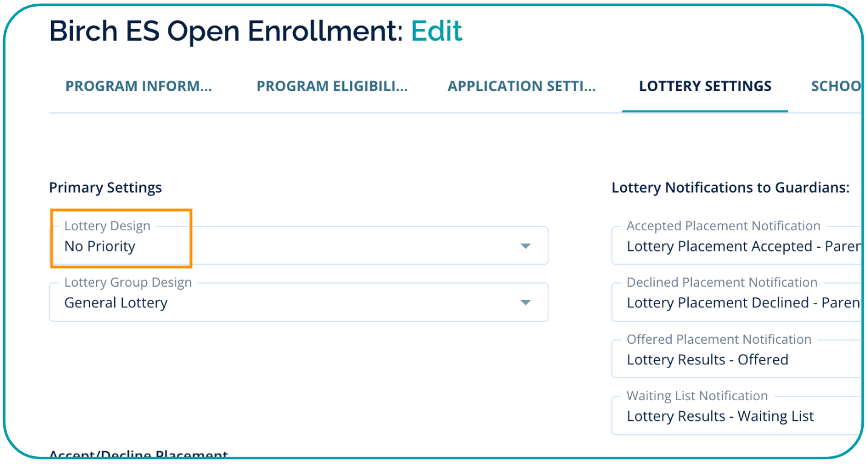Click the "Lottery Notifications to Guardians" heading

click(x=730, y=188)
